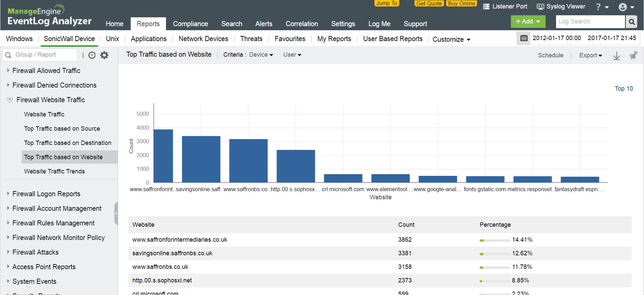Open the Alerts tab

click(x=264, y=24)
